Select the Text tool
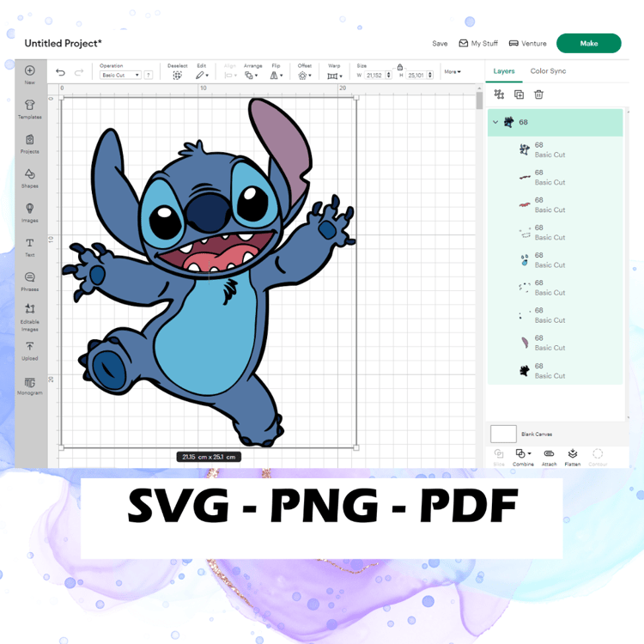 (x=29, y=246)
